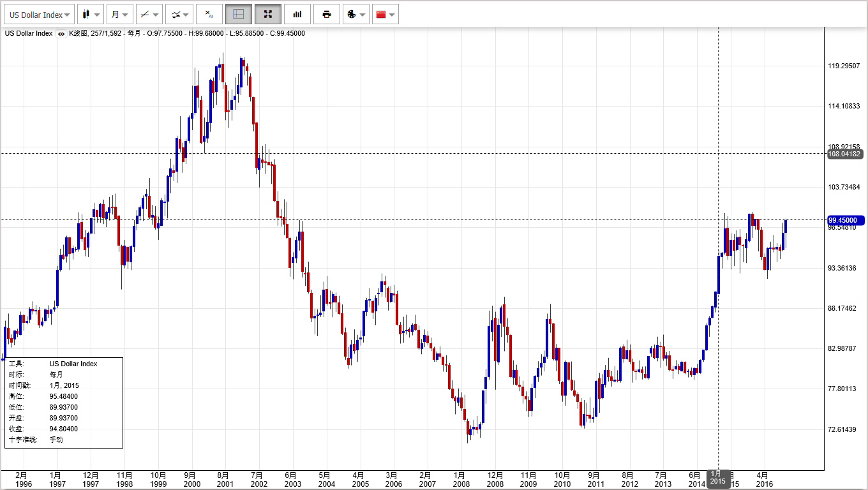Click the 2月 1996 time axis label
The image size is (868, 490).
click(22, 479)
